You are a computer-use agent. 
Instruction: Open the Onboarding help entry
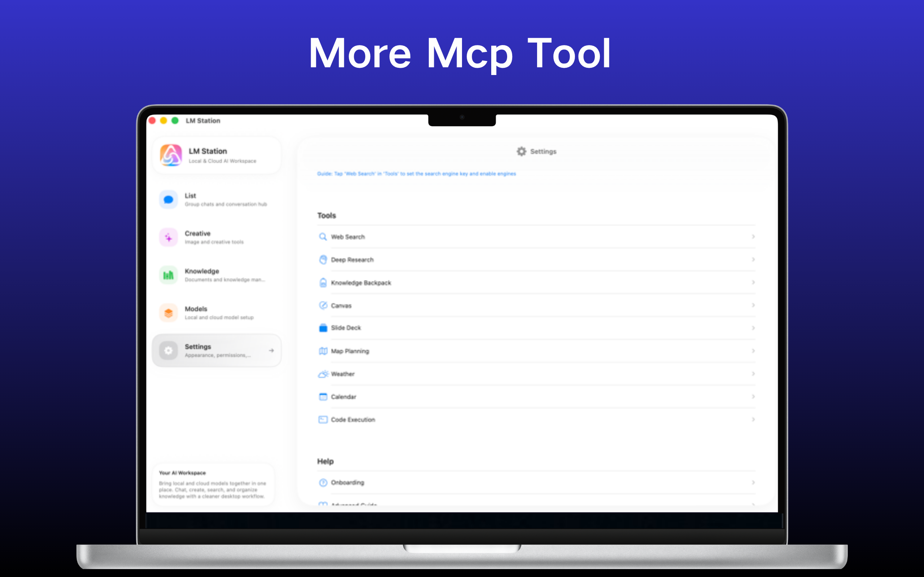pos(348,483)
